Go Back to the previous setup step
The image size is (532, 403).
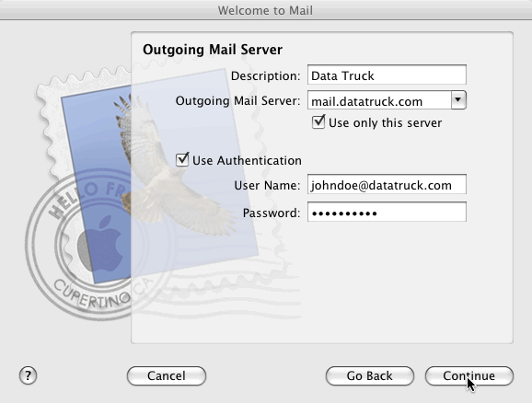pos(369,376)
